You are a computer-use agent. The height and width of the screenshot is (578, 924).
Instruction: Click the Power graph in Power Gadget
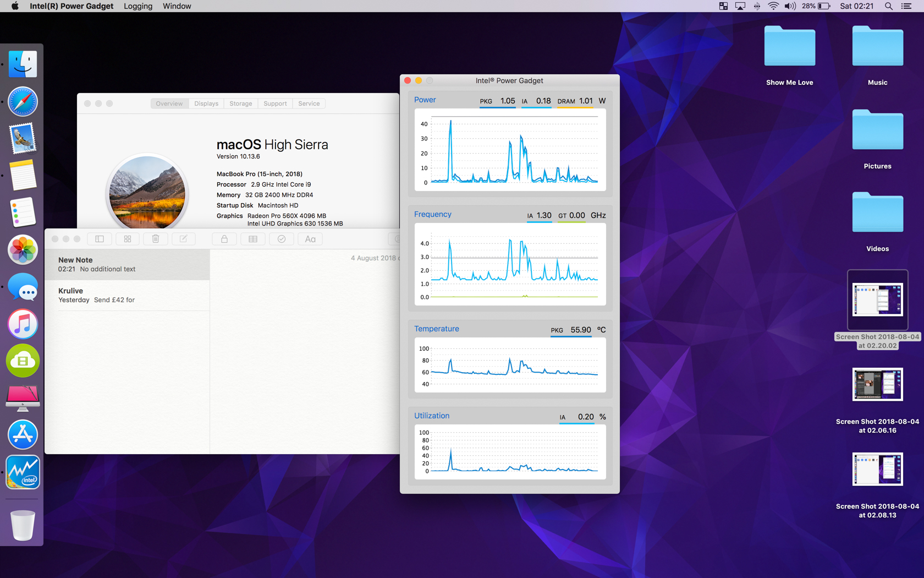point(510,150)
